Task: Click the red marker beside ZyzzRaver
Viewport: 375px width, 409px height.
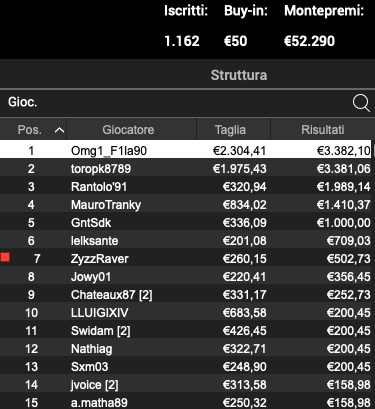Action: click(x=5, y=257)
